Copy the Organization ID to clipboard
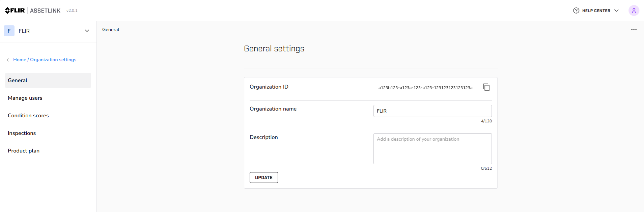644x212 pixels. pyautogui.click(x=486, y=87)
